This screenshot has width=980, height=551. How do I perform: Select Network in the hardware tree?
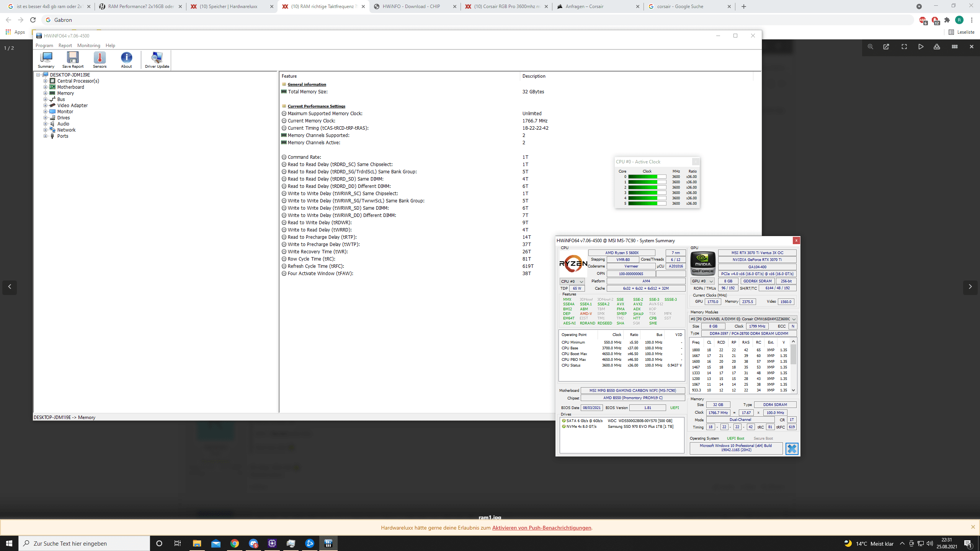pos(66,130)
